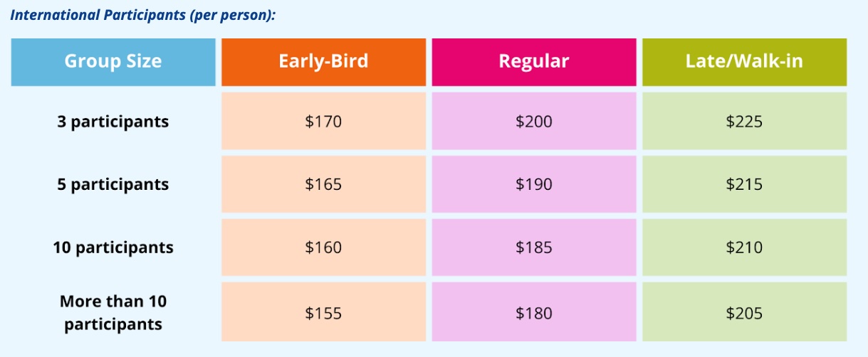Click the $210 Late/Walk-in price cell
This screenshot has height=357, width=868.
pos(744,247)
